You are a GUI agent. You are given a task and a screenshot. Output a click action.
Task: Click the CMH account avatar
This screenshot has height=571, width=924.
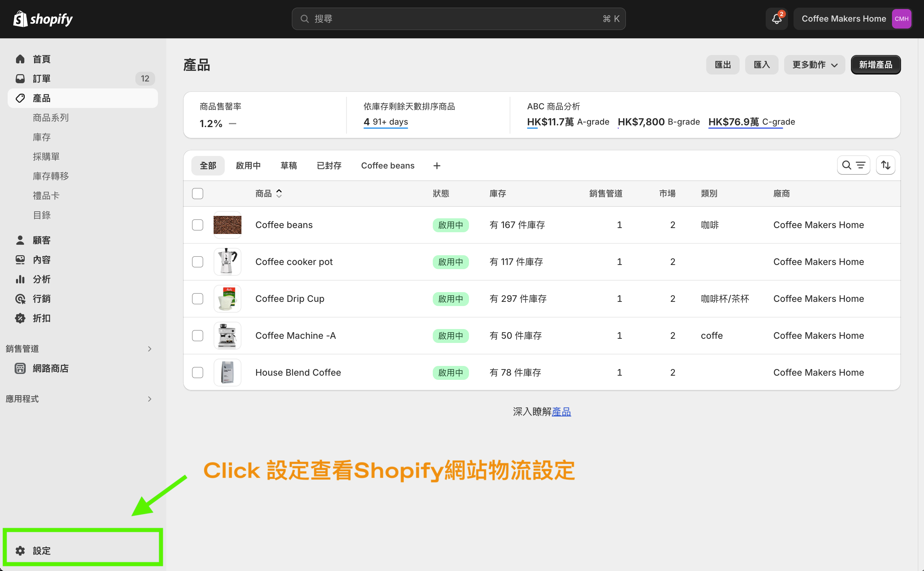(x=901, y=19)
